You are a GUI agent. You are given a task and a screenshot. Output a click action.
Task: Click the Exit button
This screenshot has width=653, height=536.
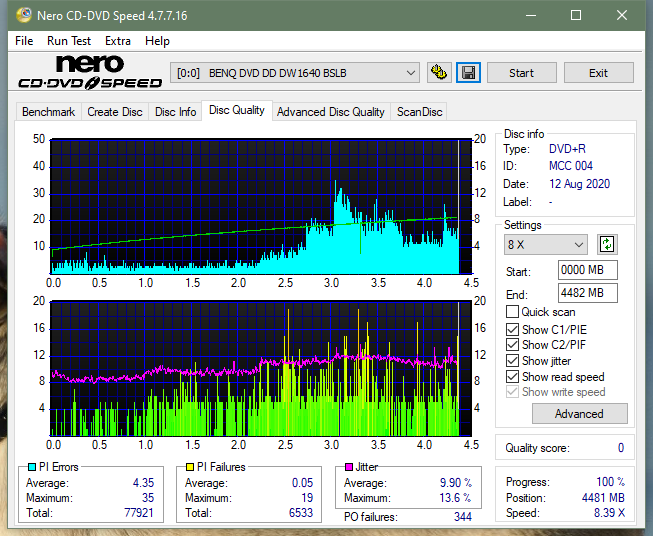[x=598, y=73]
